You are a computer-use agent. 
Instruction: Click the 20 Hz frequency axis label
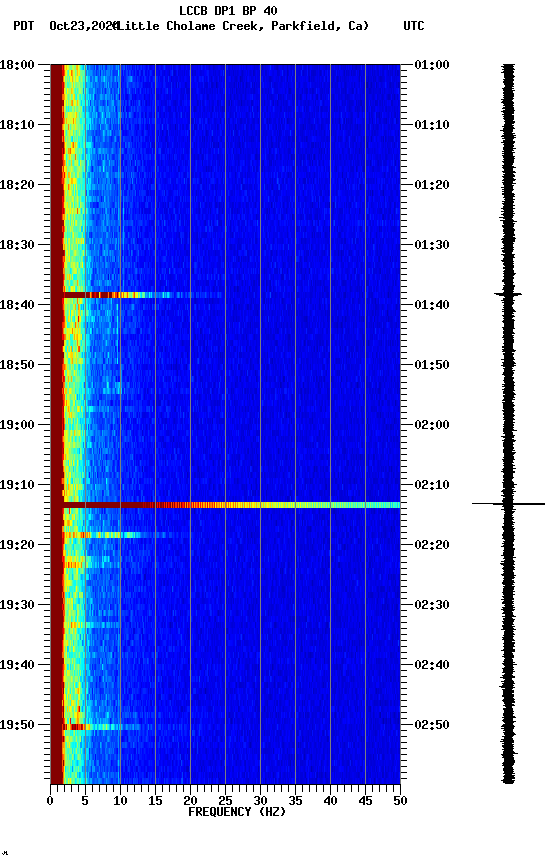click(x=190, y=801)
